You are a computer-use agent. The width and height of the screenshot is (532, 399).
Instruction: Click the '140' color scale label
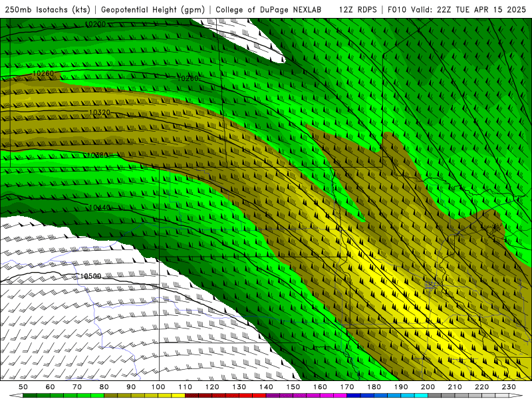pyautogui.click(x=267, y=387)
